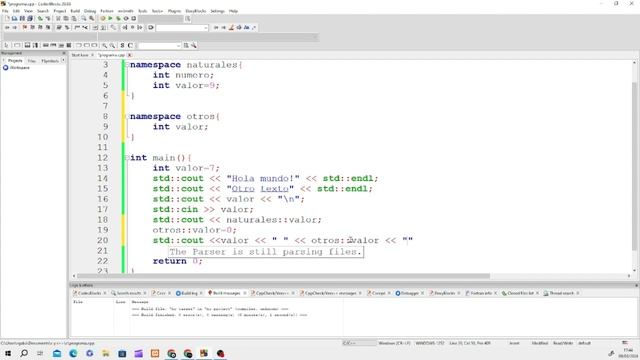640x360 pixels.
Task: Switch to the FSymbols management tab
Action: click(x=50, y=60)
